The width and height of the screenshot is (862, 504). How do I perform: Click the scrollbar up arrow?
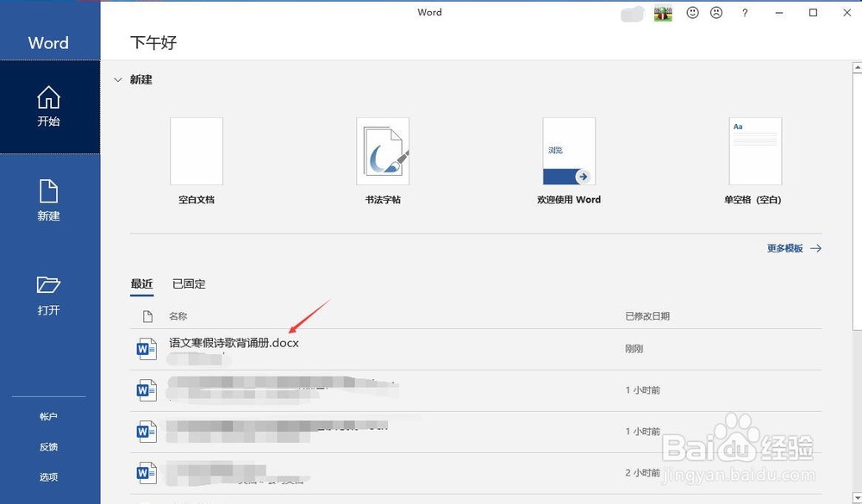coord(857,68)
